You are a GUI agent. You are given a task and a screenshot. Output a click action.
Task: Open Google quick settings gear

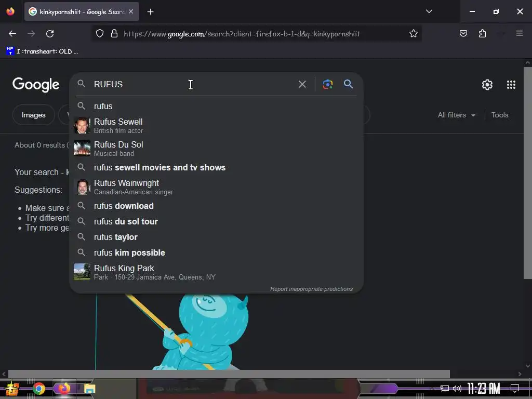pos(487,85)
